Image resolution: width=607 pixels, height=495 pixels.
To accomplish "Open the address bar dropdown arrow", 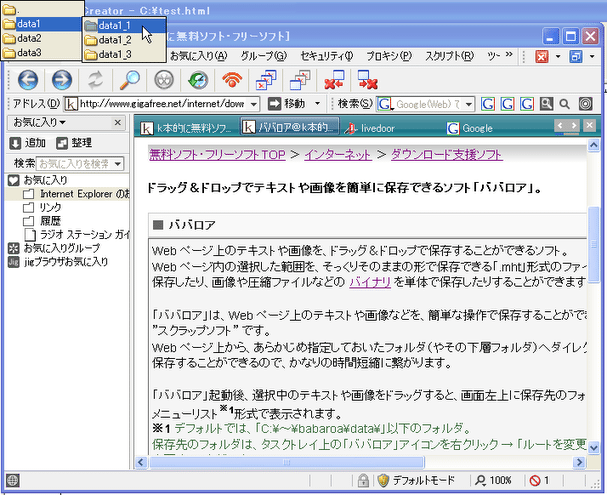I will (x=254, y=104).
